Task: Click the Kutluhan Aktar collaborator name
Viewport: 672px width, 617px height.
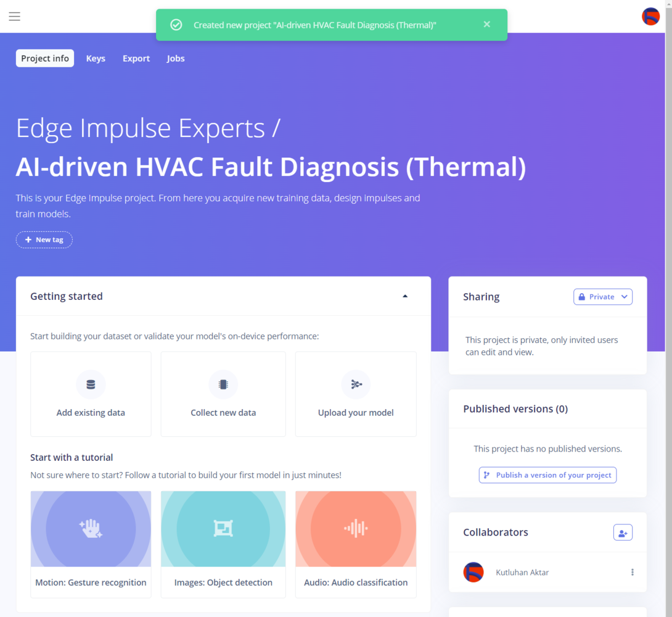Action: (522, 573)
